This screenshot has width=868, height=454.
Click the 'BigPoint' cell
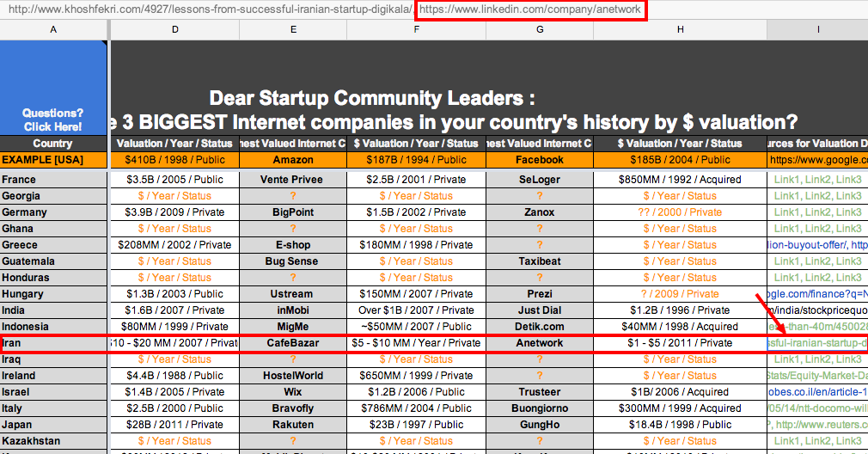tap(293, 212)
